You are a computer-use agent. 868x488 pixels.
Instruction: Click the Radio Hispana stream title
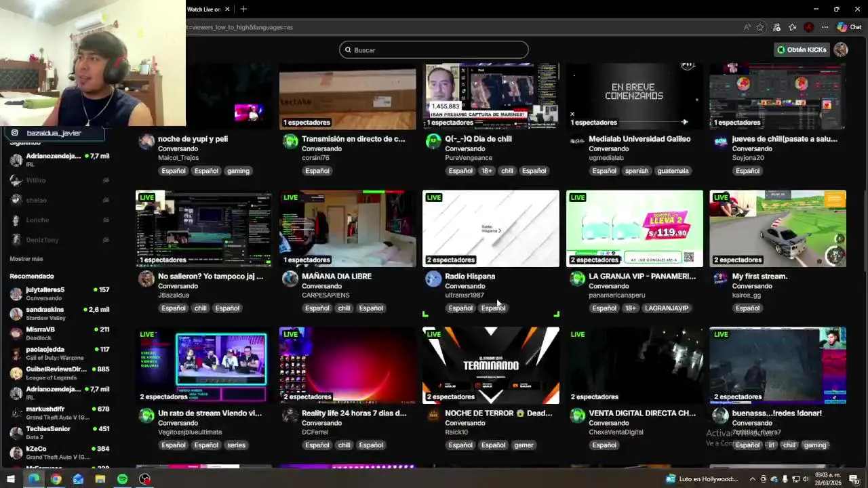click(x=470, y=277)
